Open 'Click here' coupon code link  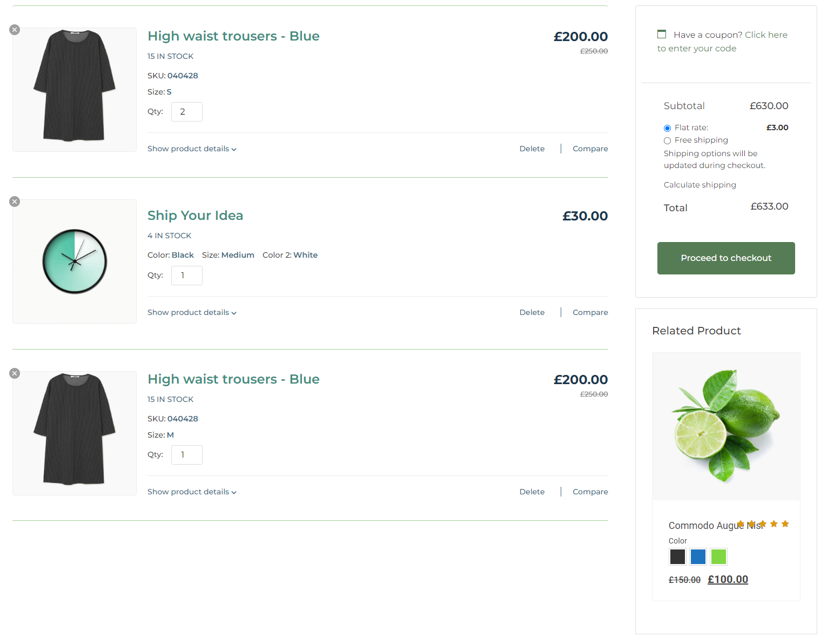coord(766,35)
